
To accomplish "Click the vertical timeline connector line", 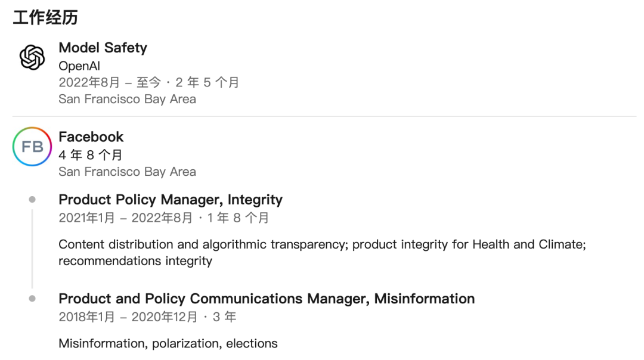I will (x=32, y=249).
